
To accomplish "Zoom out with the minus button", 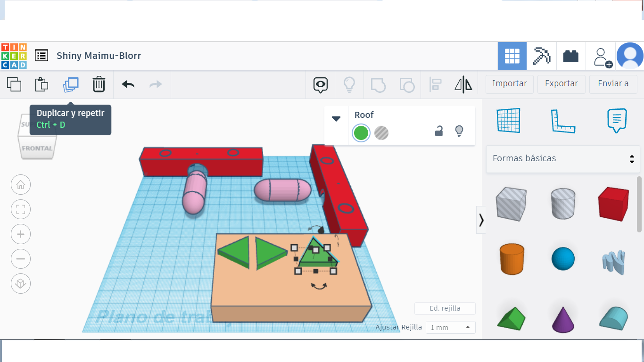I will [21, 259].
